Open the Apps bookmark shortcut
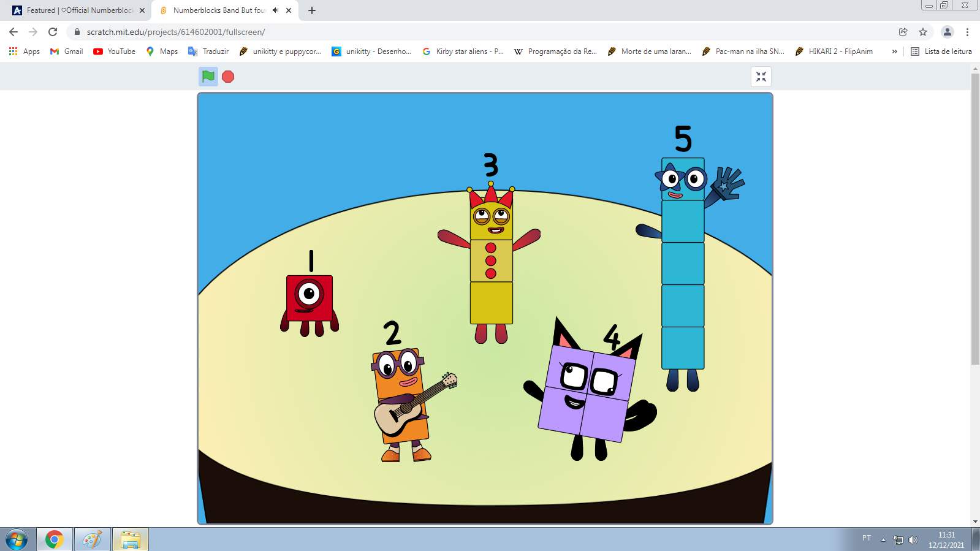980x551 pixels. (25, 51)
